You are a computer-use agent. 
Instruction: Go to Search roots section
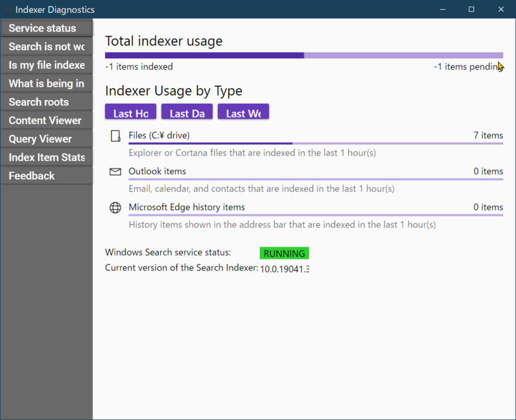tap(46, 102)
